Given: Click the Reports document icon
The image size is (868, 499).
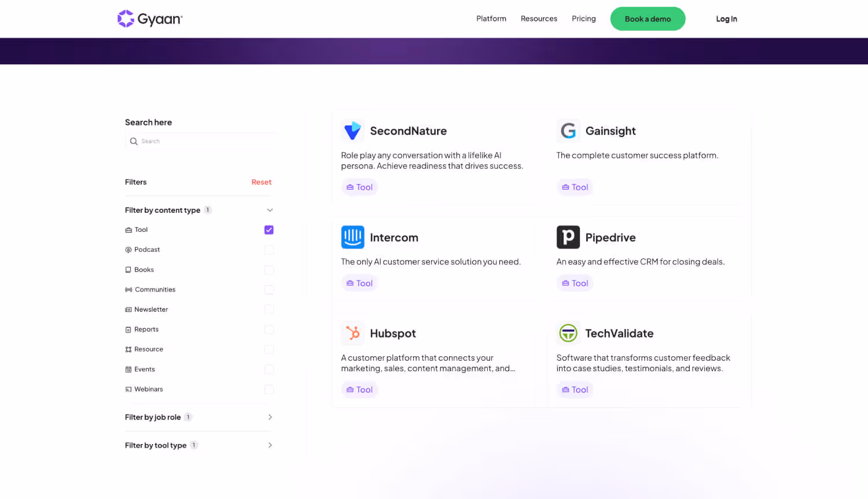Looking at the screenshot, I should coord(128,330).
